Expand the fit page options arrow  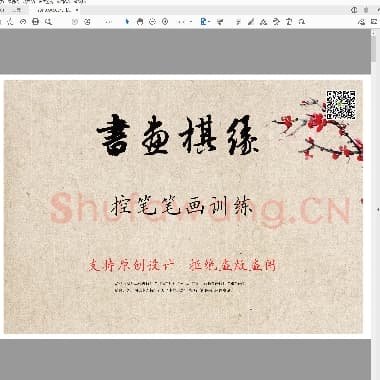pyautogui.click(x=209, y=22)
